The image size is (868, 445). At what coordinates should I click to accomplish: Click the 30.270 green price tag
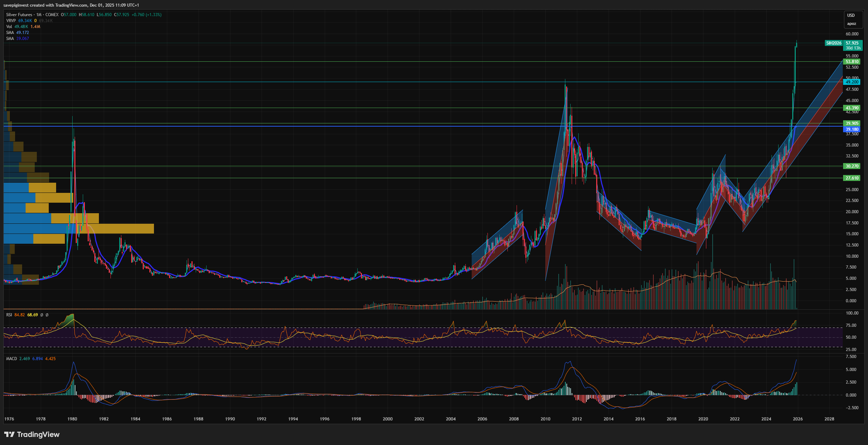[x=852, y=166]
